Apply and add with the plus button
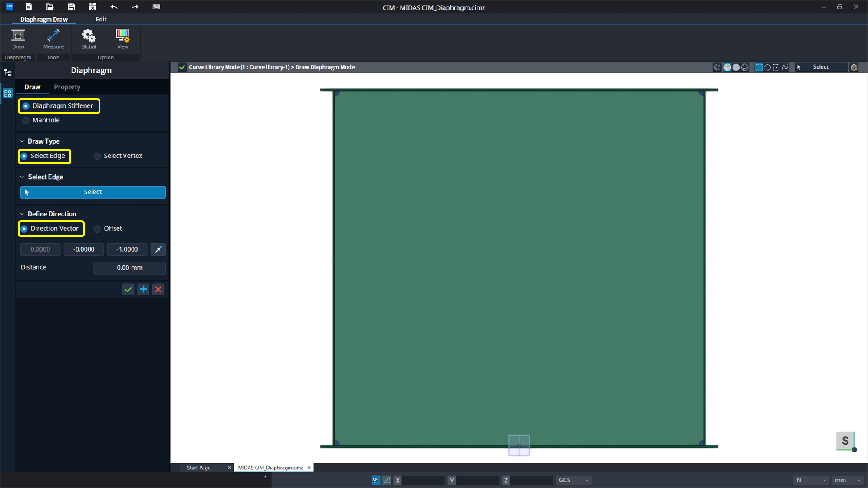868x488 pixels. tap(143, 290)
